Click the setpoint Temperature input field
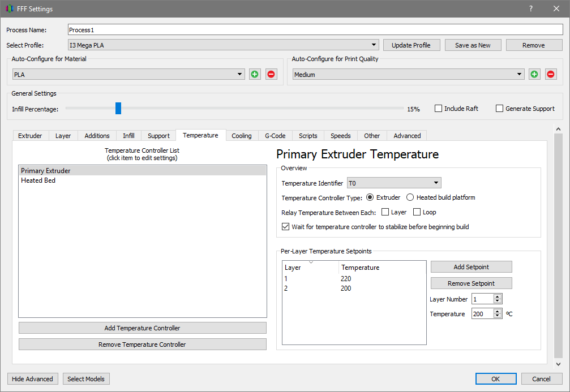The height and width of the screenshot is (392, 570). [x=482, y=313]
